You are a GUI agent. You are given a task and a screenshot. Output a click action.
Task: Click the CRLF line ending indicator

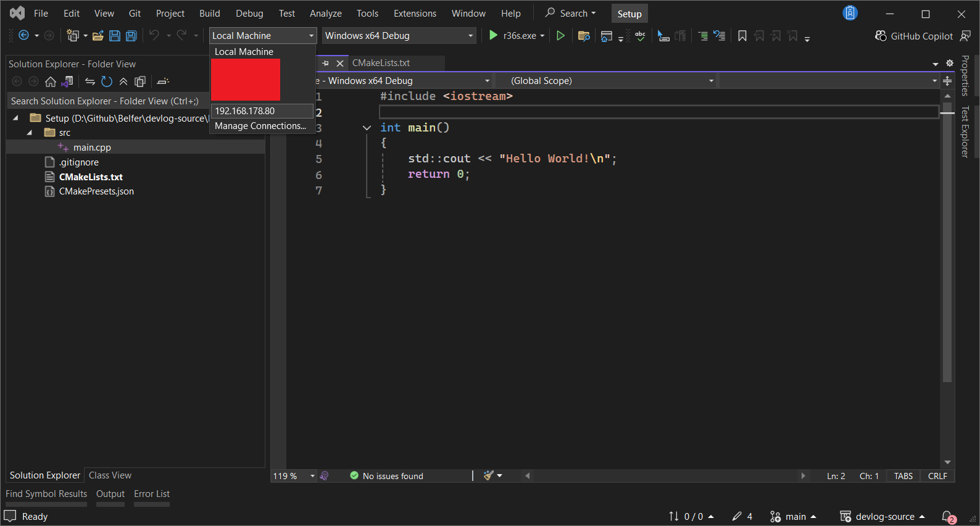937,476
